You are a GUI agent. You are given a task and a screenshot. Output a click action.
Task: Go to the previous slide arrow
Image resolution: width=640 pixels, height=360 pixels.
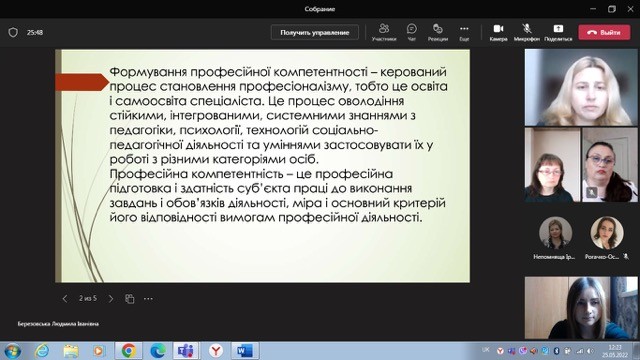65,299
